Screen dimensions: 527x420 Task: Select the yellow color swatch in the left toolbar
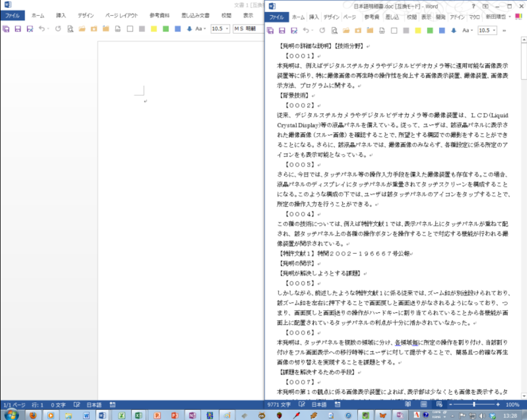coord(153,29)
